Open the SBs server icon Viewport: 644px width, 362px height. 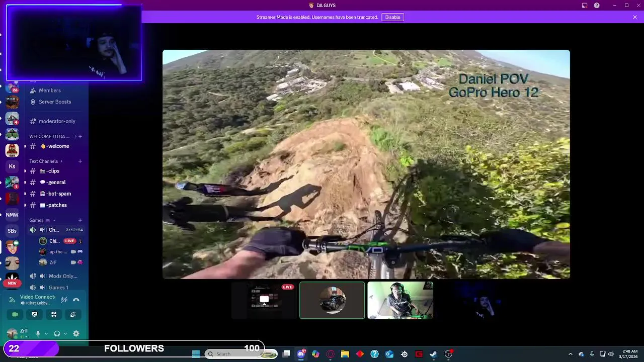click(x=12, y=231)
